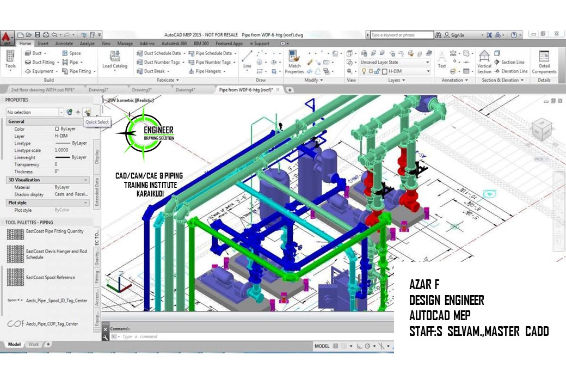Toggle the layer lock padlock icon
The width and height of the screenshot is (566, 392).
tap(377, 71)
